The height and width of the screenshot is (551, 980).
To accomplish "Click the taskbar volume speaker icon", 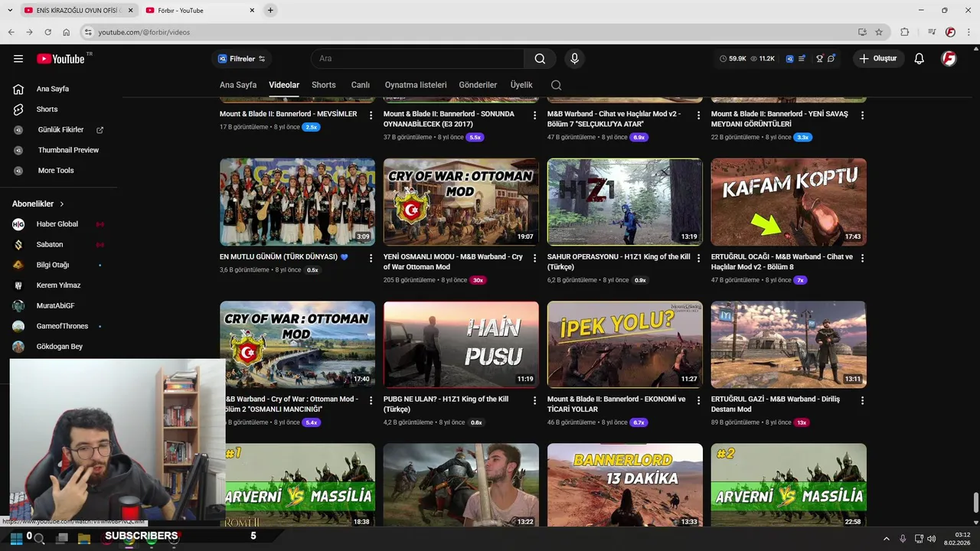I will point(931,539).
